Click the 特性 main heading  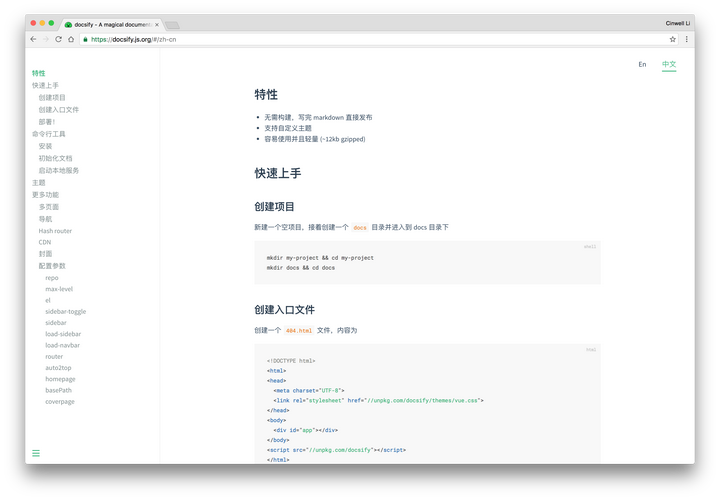click(266, 95)
